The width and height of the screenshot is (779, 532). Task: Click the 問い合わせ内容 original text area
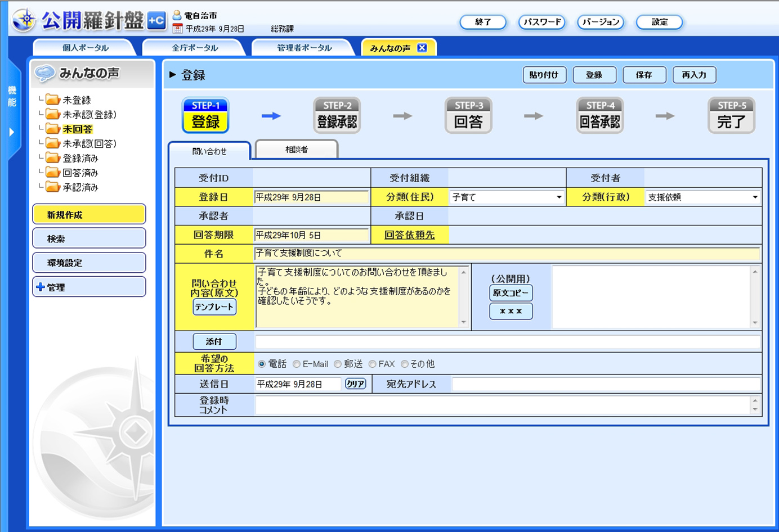coord(357,297)
